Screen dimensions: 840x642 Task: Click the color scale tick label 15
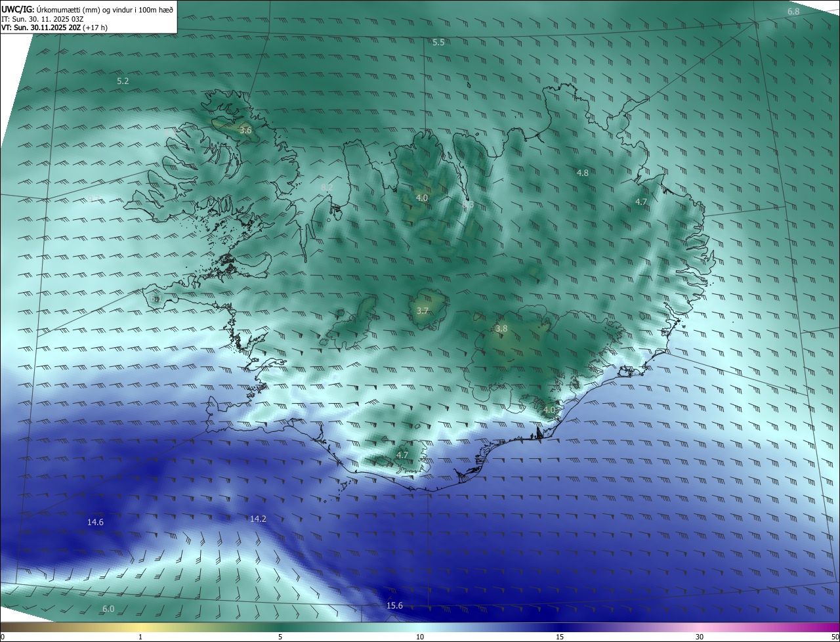[560, 637]
